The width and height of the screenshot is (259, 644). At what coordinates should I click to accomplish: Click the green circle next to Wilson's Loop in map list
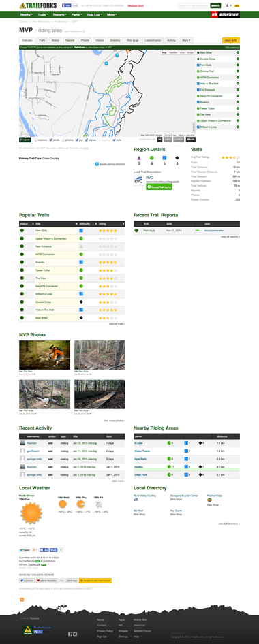coord(238,127)
